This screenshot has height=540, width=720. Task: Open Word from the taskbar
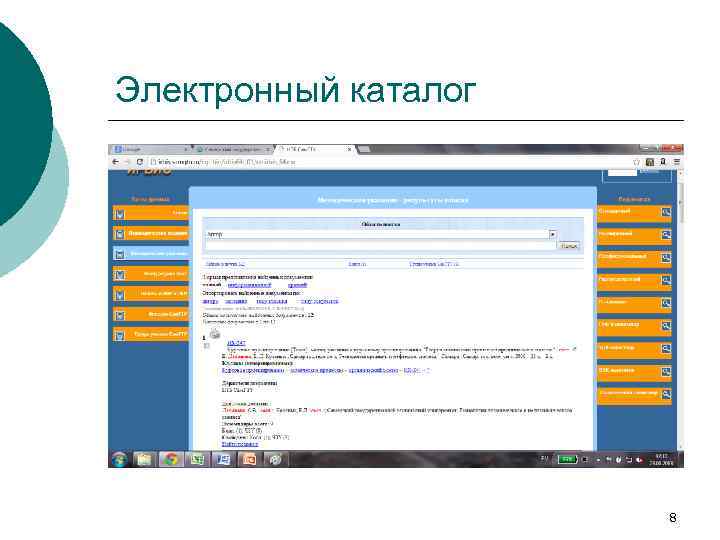coord(224,459)
